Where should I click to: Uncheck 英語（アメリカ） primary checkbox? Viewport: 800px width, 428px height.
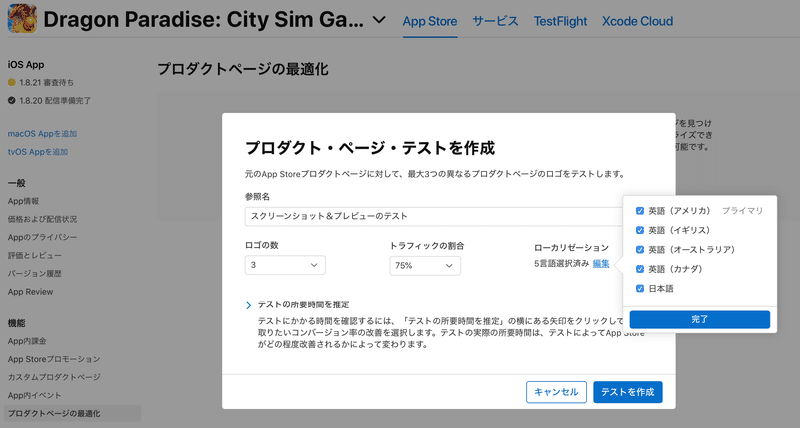point(640,211)
